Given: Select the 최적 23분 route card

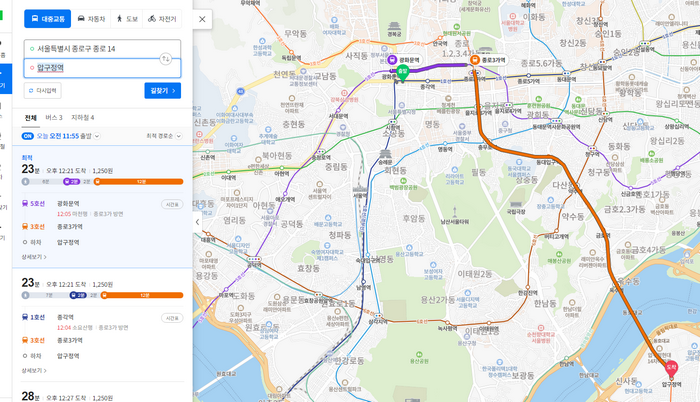Looking at the screenshot, I should (102, 206).
